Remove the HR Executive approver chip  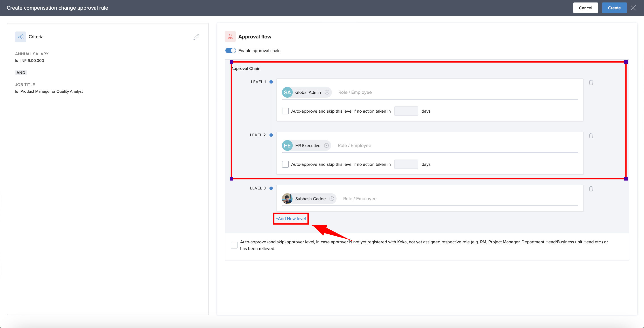coord(326,146)
